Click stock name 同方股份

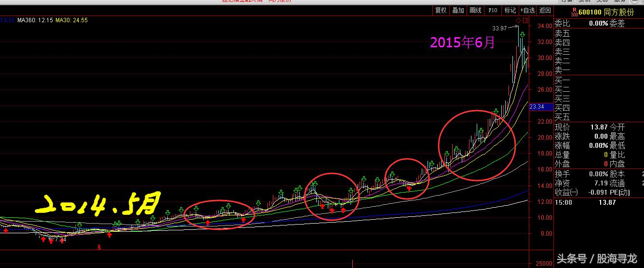click(x=619, y=13)
